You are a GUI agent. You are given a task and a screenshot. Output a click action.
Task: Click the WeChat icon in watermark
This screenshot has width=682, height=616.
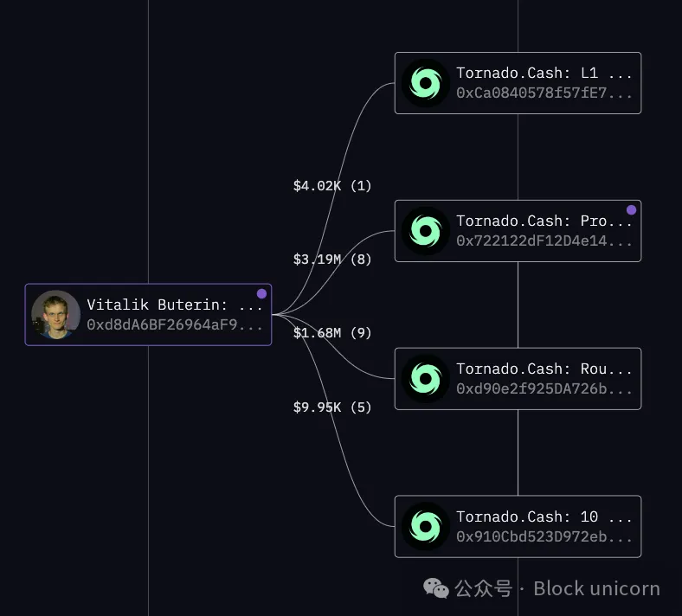click(436, 588)
